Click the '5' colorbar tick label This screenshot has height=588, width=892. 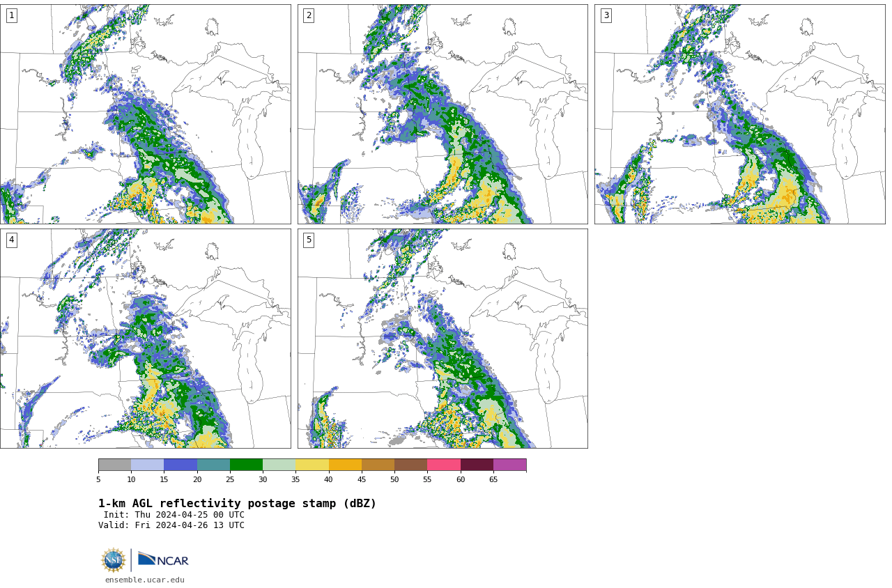click(98, 479)
